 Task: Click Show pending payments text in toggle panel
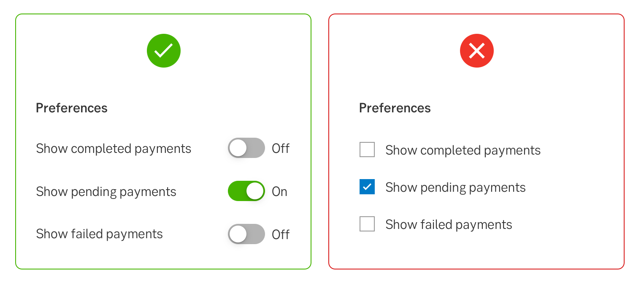(x=106, y=192)
